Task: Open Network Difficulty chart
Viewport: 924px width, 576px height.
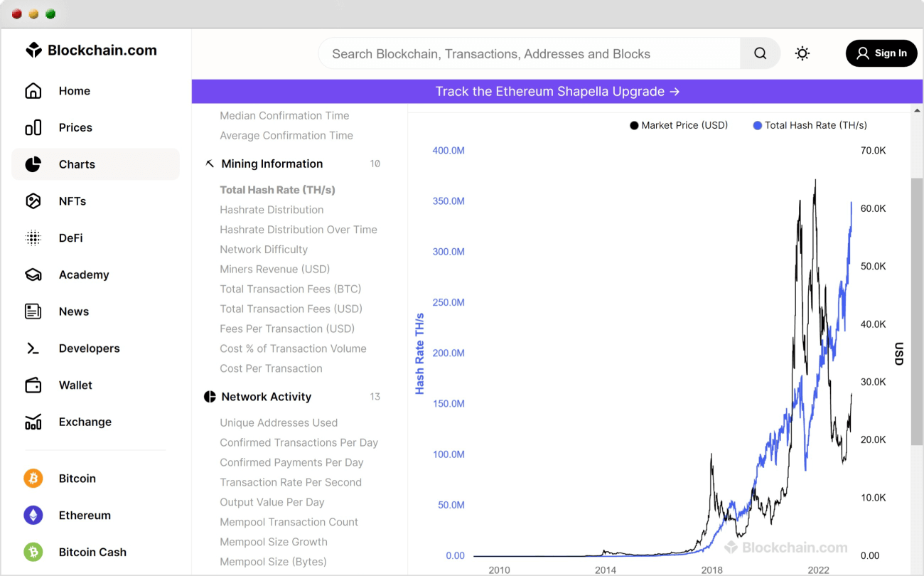Action: click(x=264, y=250)
